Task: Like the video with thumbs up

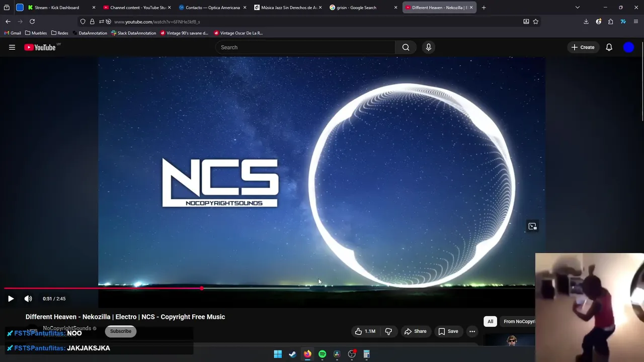Action: tap(365, 331)
